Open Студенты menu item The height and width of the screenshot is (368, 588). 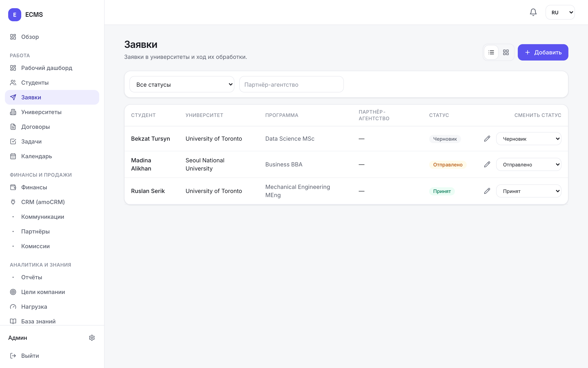pyautogui.click(x=52, y=83)
